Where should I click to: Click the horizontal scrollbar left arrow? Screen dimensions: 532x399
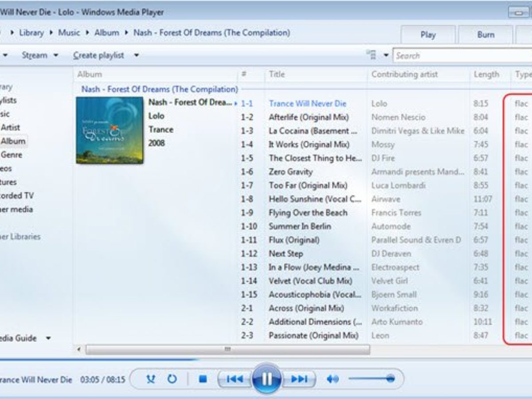point(79,349)
